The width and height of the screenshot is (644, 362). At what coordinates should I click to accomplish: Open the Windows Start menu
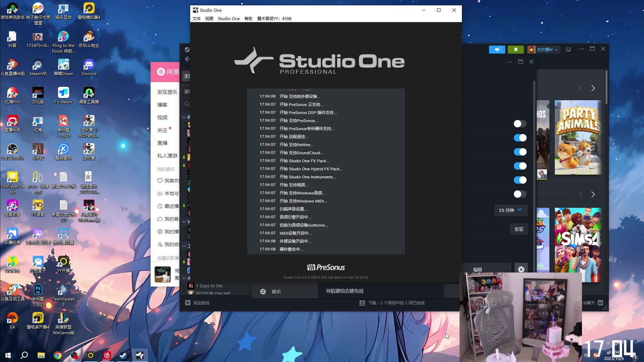[x=8, y=355]
